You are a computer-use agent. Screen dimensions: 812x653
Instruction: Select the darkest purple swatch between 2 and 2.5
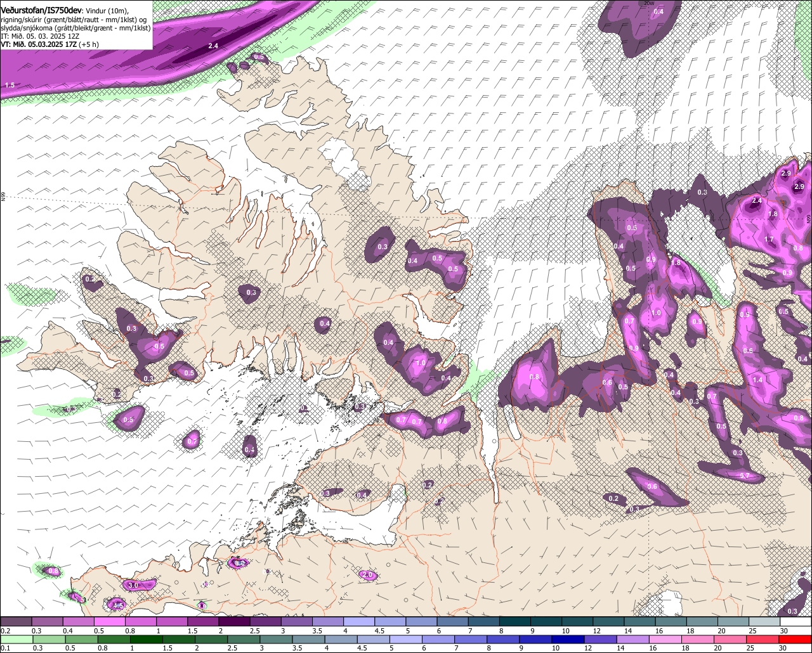tap(234, 622)
